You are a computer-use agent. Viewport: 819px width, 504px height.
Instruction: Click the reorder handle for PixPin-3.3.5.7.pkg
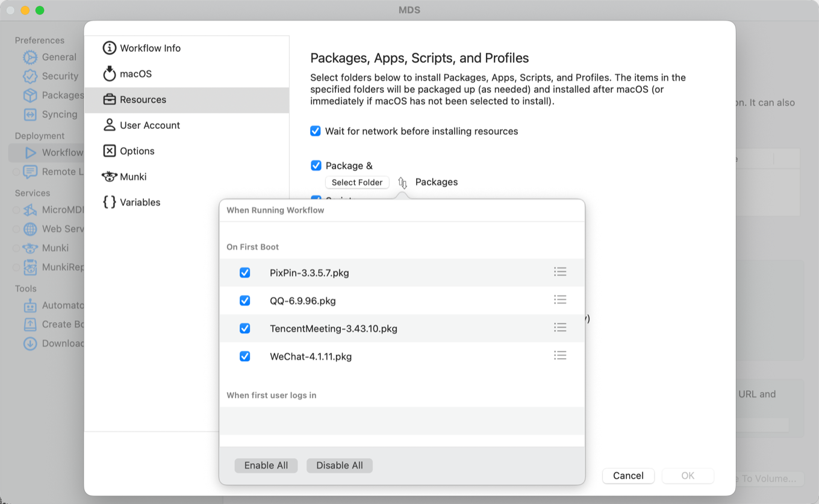(x=560, y=272)
